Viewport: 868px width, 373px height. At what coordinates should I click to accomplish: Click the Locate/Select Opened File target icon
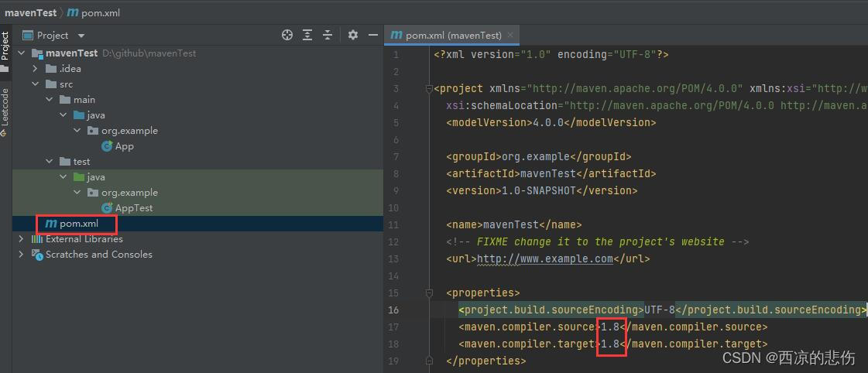coord(286,36)
